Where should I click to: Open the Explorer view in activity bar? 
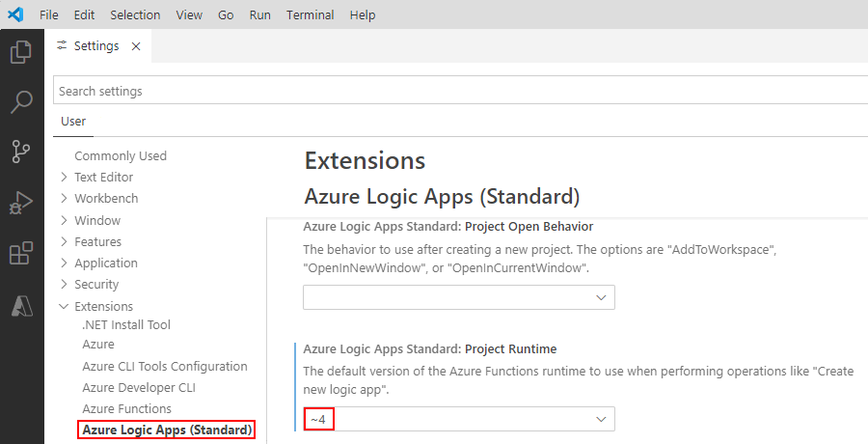(21, 52)
